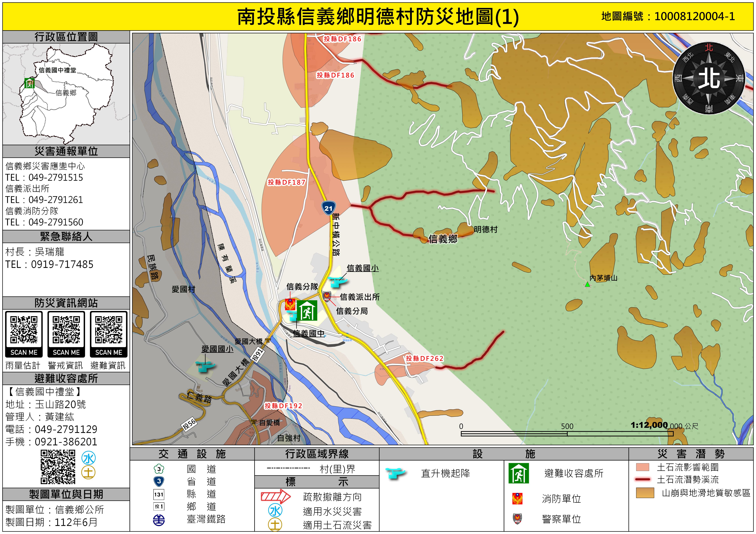
Task: Click the Taiwan Railway icon in legend
Action: (x=159, y=520)
